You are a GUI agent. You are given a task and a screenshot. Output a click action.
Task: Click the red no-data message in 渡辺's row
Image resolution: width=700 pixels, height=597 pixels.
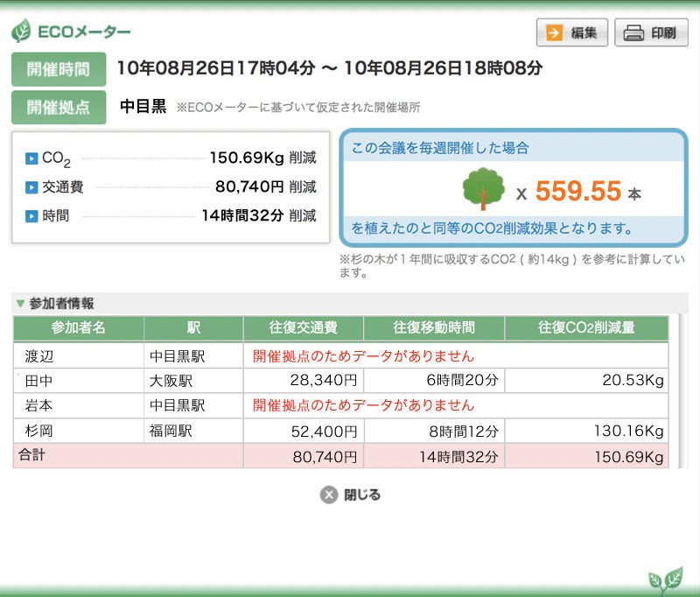coord(363,356)
